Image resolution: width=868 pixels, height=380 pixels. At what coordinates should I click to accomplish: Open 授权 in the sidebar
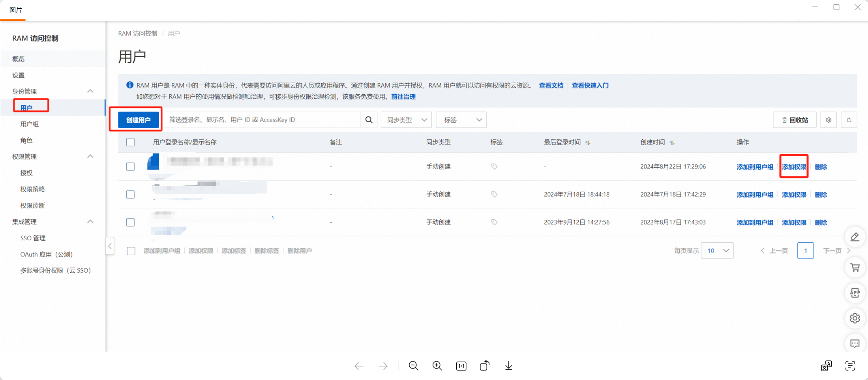53,173
